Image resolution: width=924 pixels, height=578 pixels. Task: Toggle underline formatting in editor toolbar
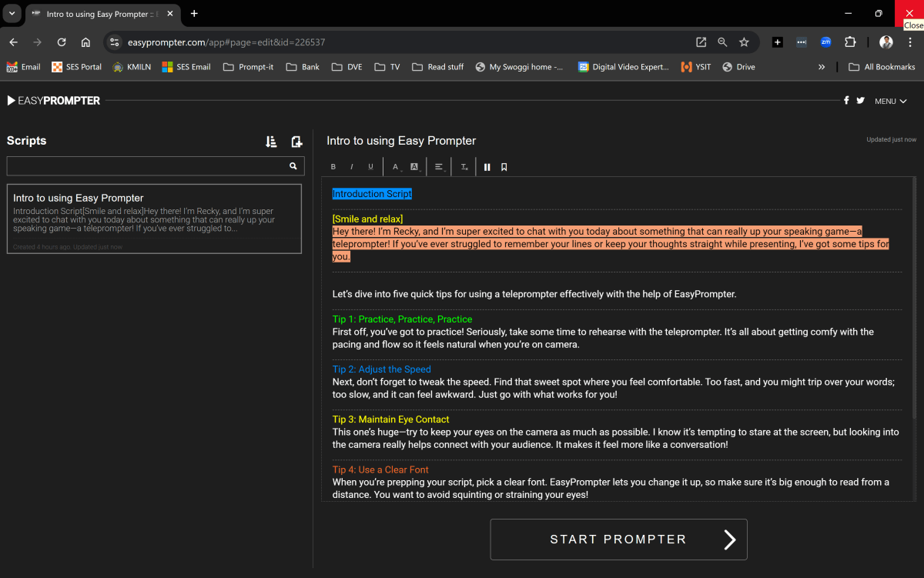coord(370,167)
